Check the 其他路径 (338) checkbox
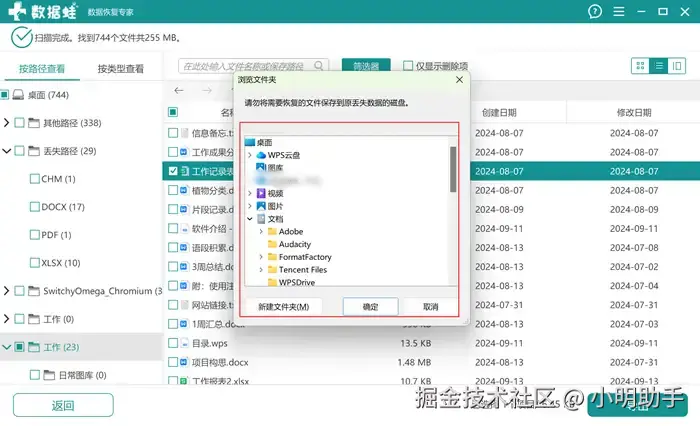The height and width of the screenshot is (426, 700). pos(19,123)
